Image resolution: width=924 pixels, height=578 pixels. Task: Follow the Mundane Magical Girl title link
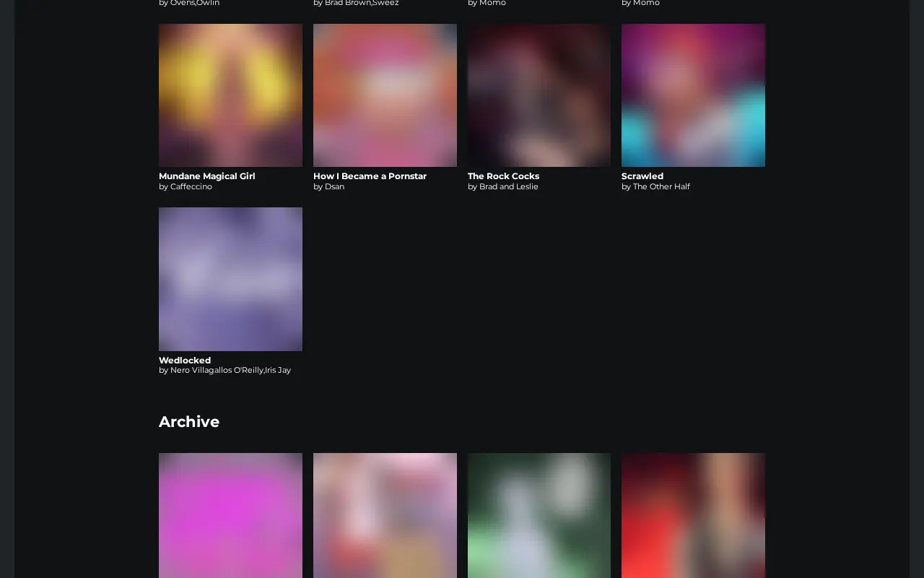(x=207, y=176)
